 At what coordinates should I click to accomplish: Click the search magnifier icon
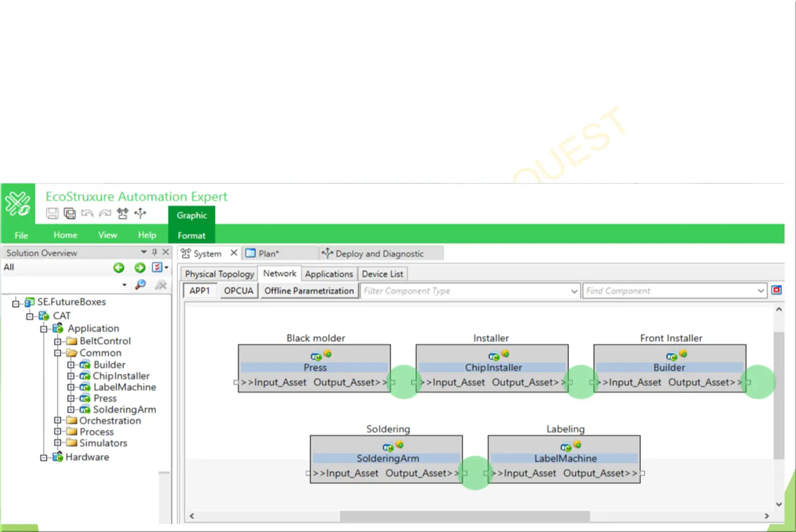click(x=140, y=285)
